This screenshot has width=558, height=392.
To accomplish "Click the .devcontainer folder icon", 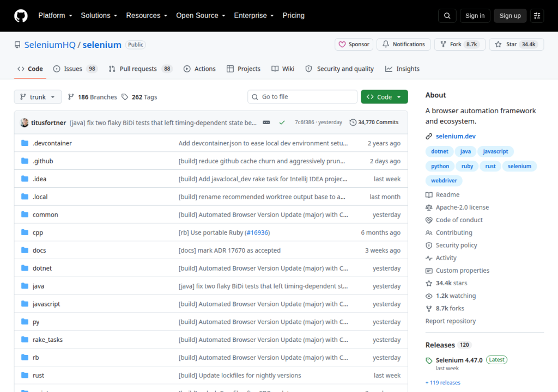I will [25, 143].
